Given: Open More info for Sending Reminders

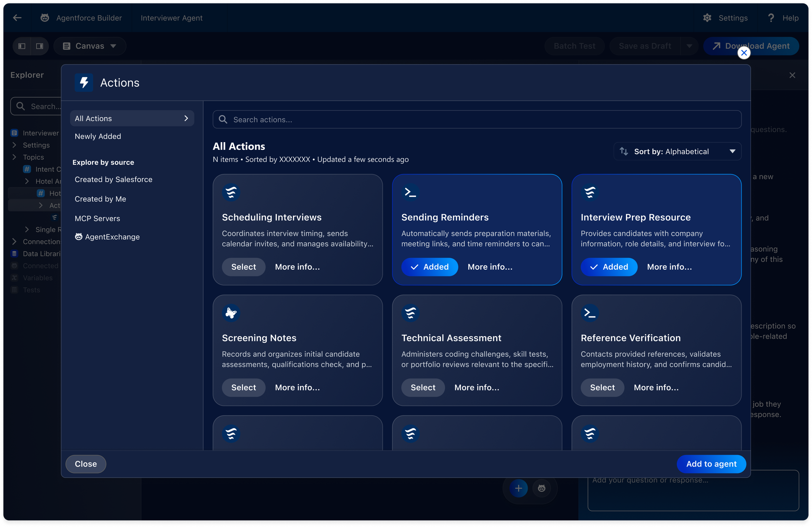Looking at the screenshot, I should point(490,266).
